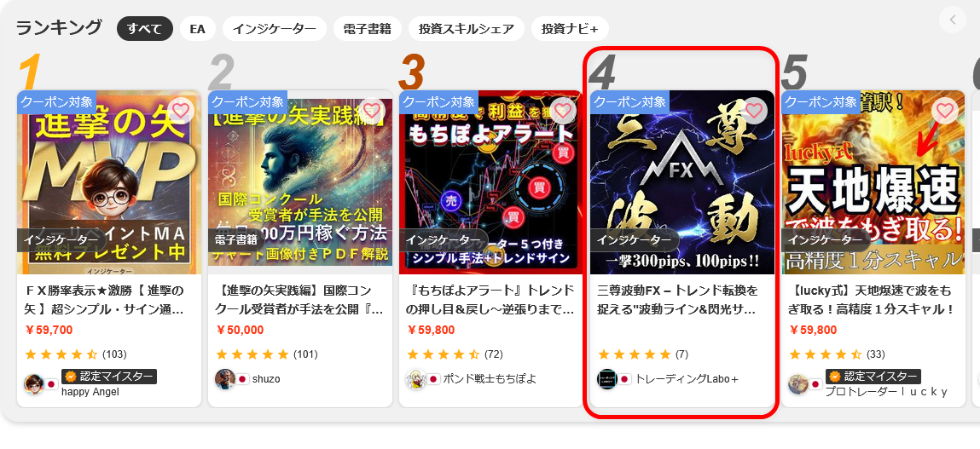Click トレーディングLabo＋ seller avatar
The height and width of the screenshot is (449, 980).
(x=607, y=379)
